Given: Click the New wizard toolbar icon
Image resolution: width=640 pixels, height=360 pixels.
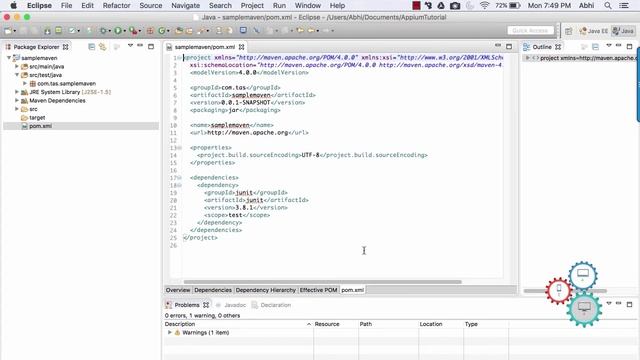Looking at the screenshot, I should (x=8, y=31).
